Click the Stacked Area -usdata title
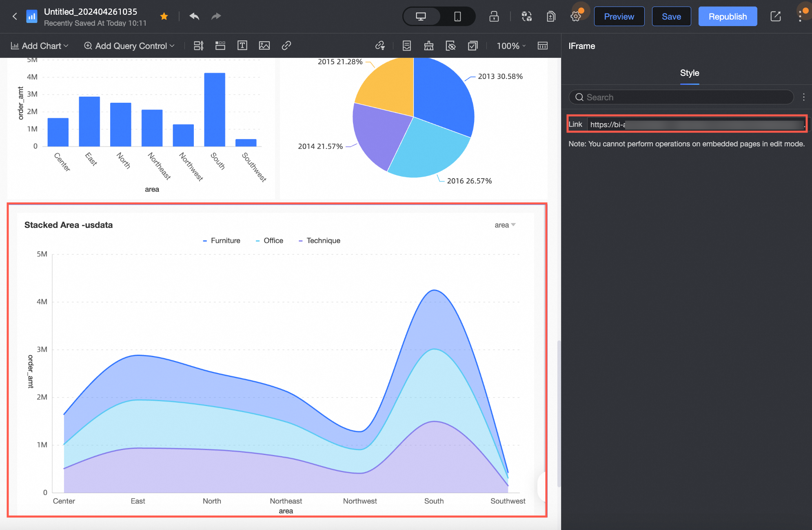The width and height of the screenshot is (812, 530). point(69,225)
